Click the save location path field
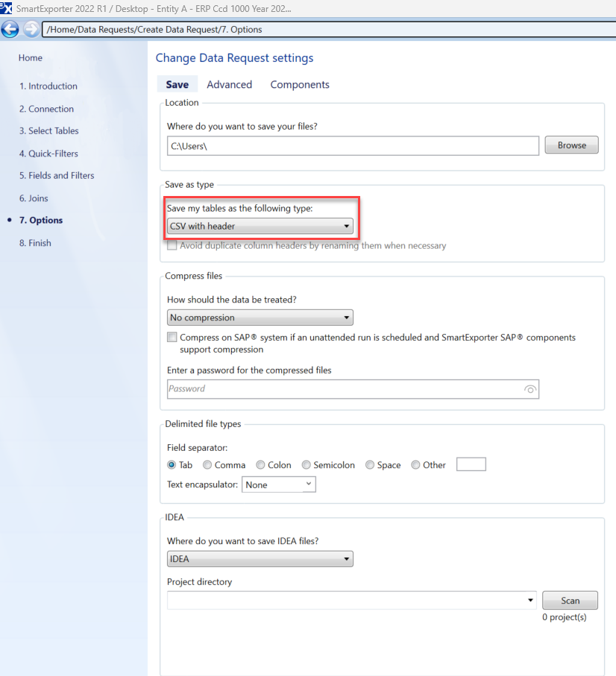616x676 pixels. click(x=352, y=146)
